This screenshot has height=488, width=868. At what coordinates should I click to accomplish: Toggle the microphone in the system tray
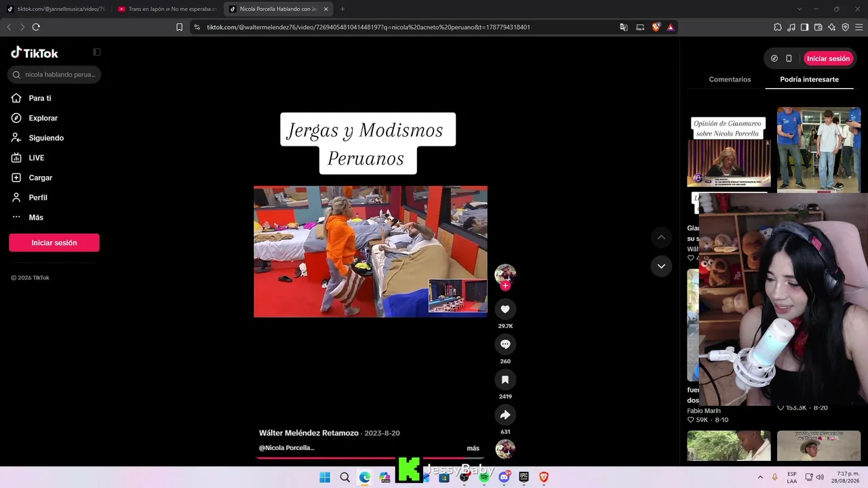pyautogui.click(x=775, y=477)
